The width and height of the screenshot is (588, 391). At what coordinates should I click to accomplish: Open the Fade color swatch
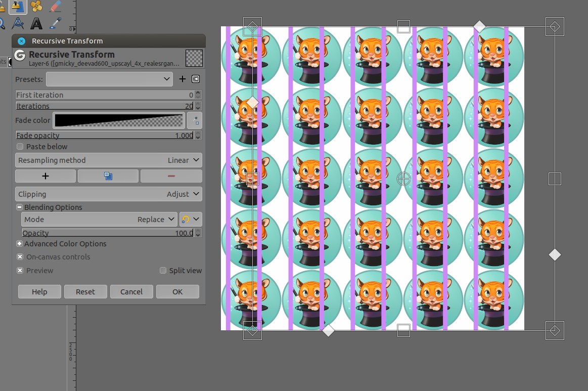click(x=119, y=120)
